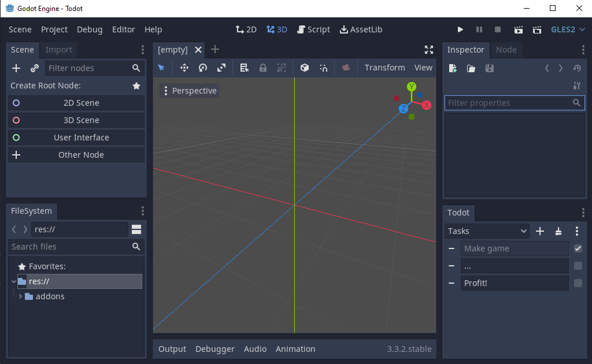Add a new Todot task
Image resolution: width=592 pixels, height=364 pixels.
point(540,231)
